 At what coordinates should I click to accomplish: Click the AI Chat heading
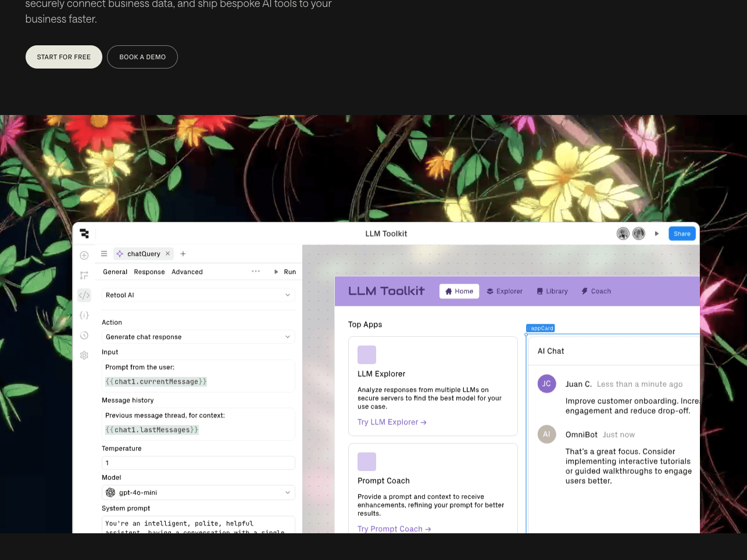pyautogui.click(x=551, y=351)
